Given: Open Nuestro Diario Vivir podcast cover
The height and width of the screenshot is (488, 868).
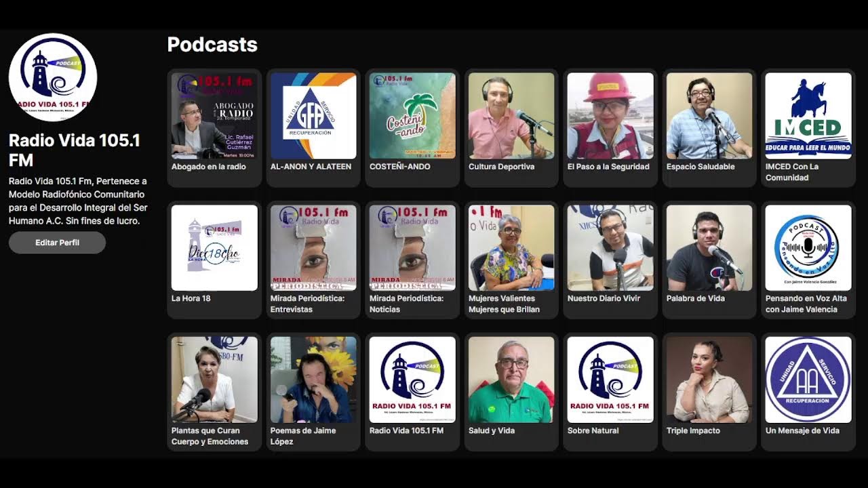Looking at the screenshot, I should (610, 248).
